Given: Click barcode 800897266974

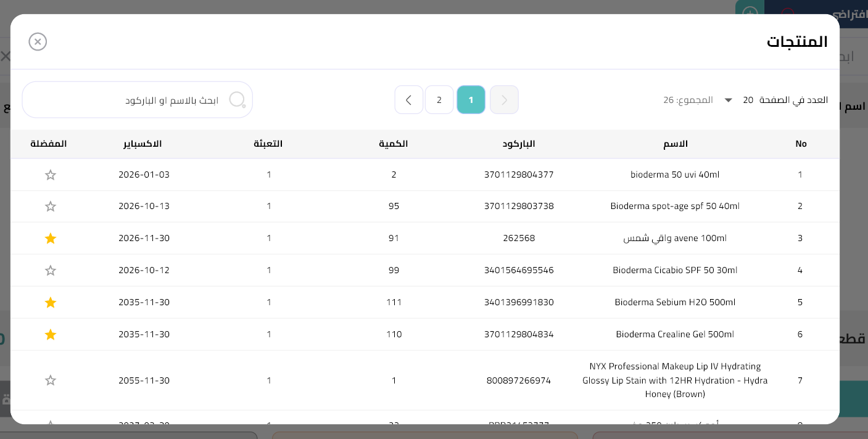Looking at the screenshot, I should [519, 380].
